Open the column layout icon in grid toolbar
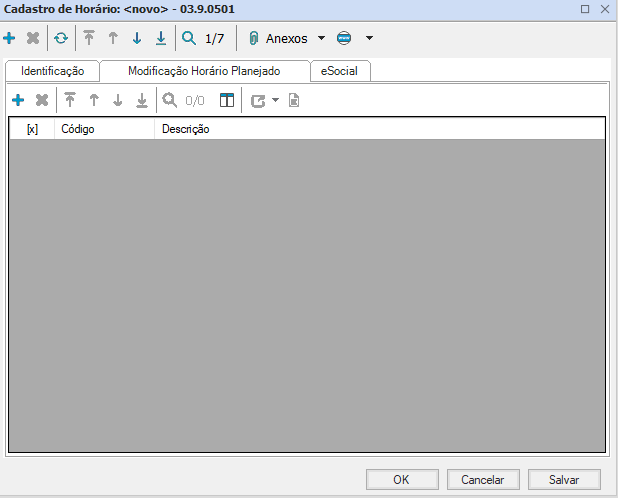618x499 pixels. tap(227, 100)
